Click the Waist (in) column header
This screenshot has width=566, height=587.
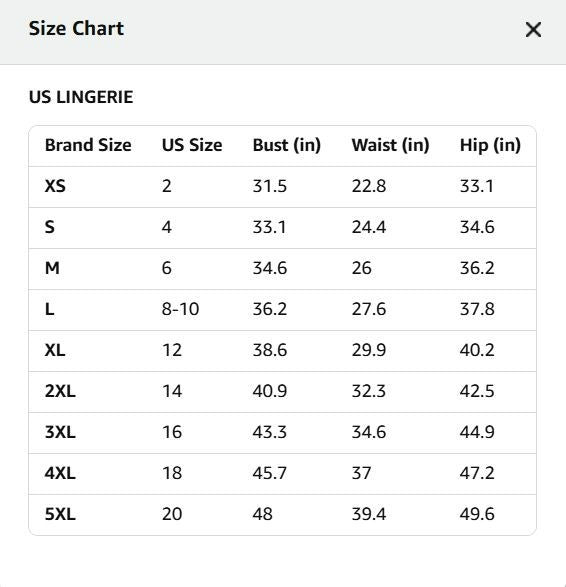390,145
